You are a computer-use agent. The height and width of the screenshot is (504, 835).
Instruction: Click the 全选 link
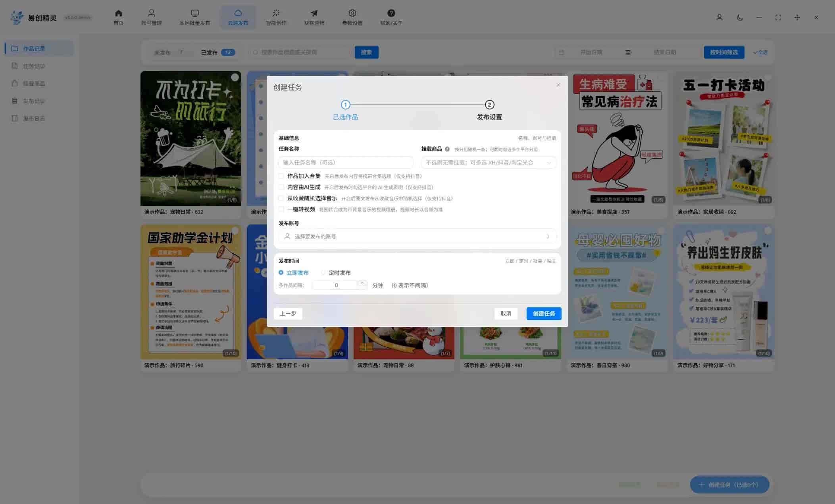click(x=760, y=52)
